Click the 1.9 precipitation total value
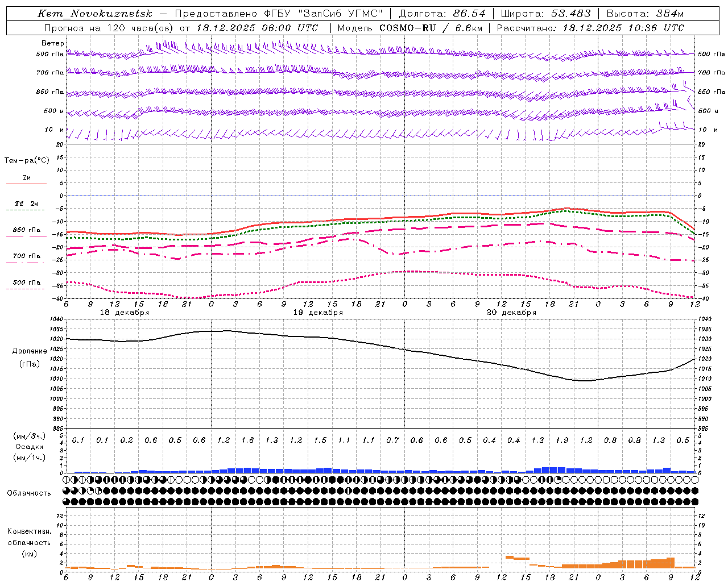This screenshot has width=728, height=582. pyautogui.click(x=562, y=440)
